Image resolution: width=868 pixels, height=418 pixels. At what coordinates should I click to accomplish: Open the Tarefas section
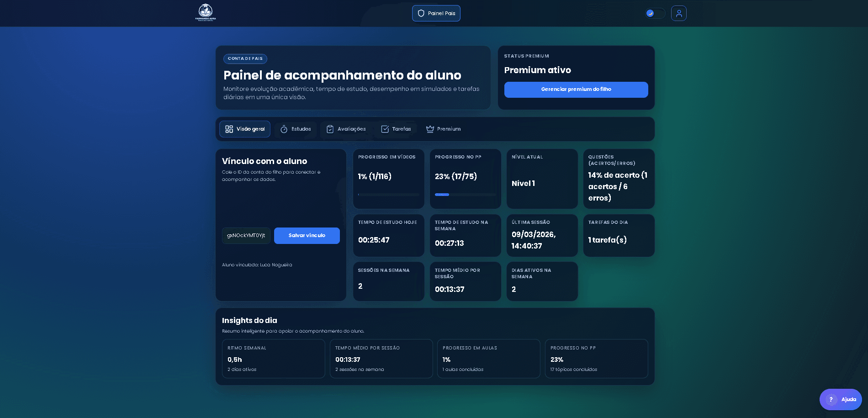point(397,129)
